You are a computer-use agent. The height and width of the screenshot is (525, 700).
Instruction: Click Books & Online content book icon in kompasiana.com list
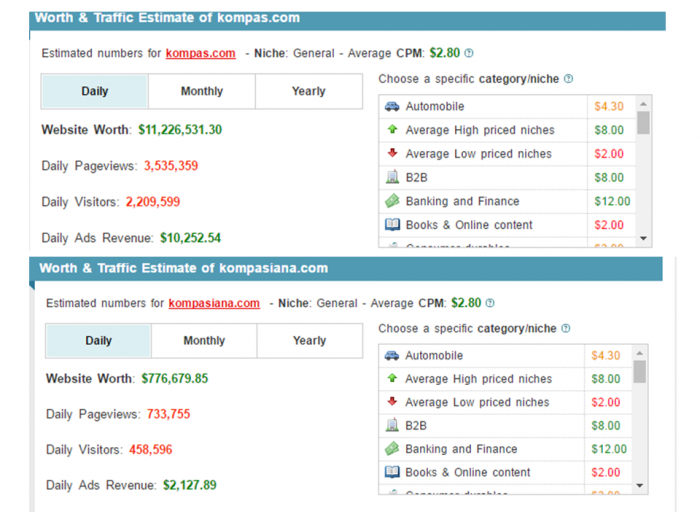pyautogui.click(x=392, y=471)
